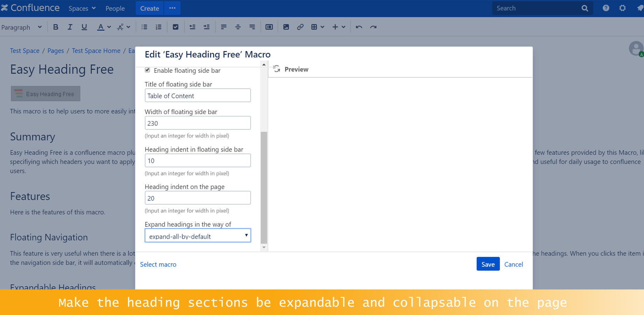Image resolution: width=644 pixels, height=315 pixels.
Task: Open the Spaces dropdown menu
Action: pyautogui.click(x=82, y=8)
